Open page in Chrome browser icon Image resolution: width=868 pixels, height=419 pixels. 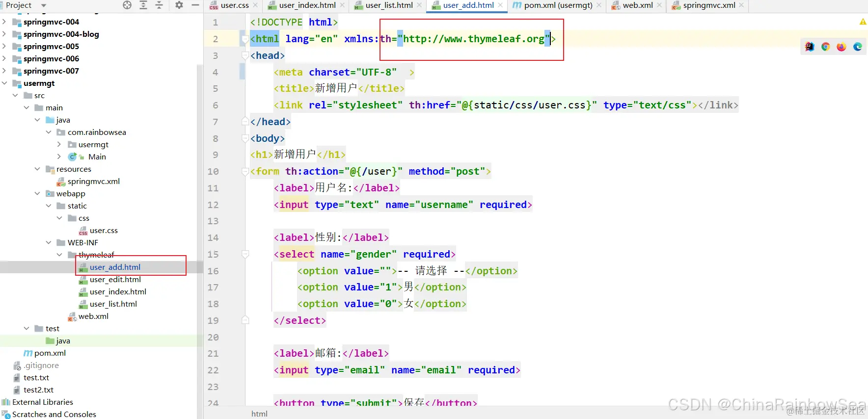pyautogui.click(x=826, y=47)
